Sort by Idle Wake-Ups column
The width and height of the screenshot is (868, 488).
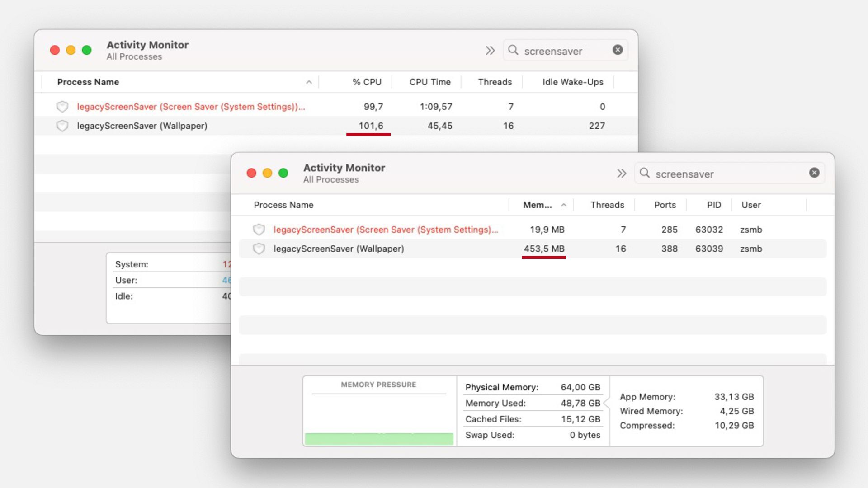(572, 82)
